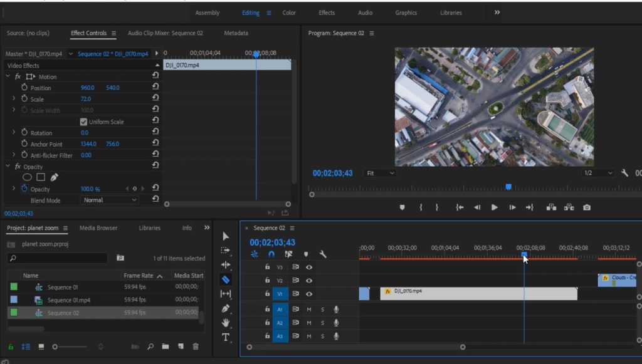642x364 pixels.
Task: Expand the Rotation property
Action: [14, 133]
